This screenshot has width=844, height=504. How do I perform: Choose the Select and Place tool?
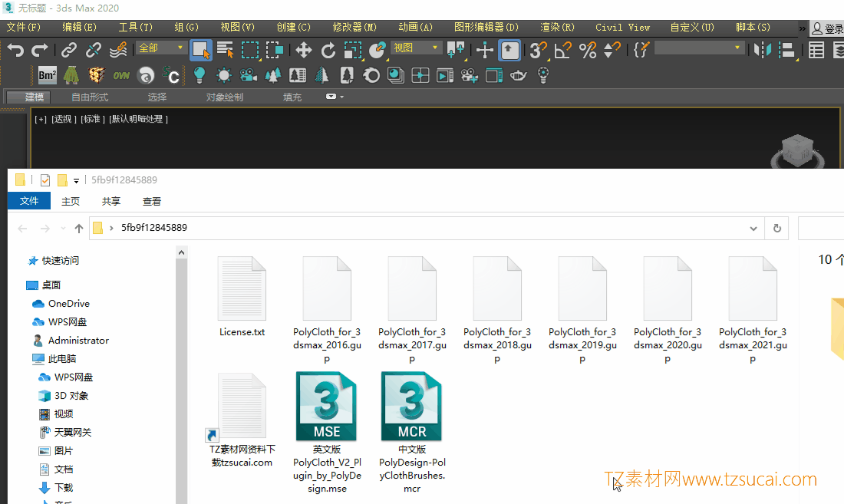coord(377,50)
